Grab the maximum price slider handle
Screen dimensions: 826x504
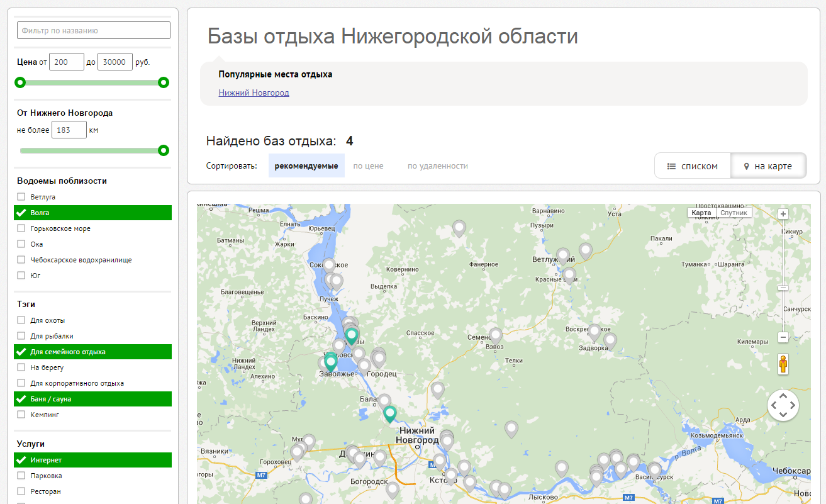pos(164,82)
